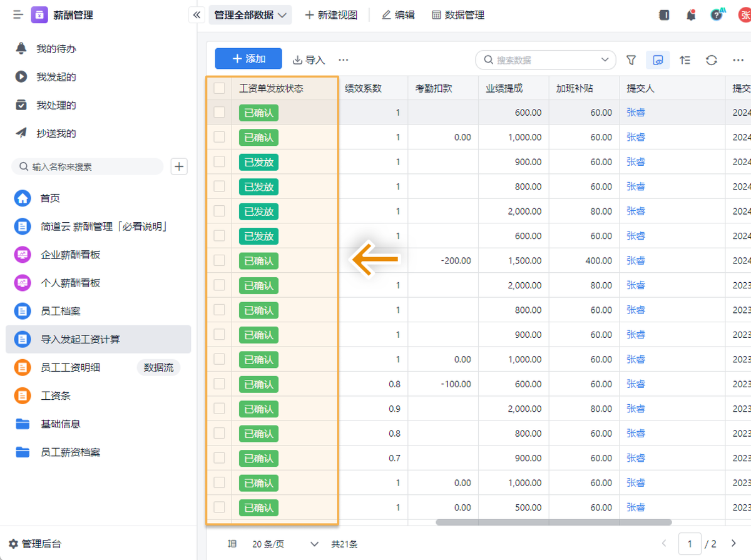Check the first row's checkbox
The image size is (751, 560).
[x=219, y=113]
